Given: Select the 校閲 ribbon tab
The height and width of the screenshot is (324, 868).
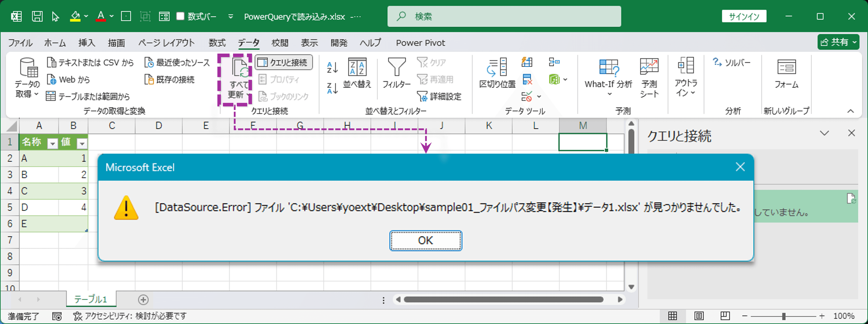Looking at the screenshot, I should pyautogui.click(x=279, y=43).
